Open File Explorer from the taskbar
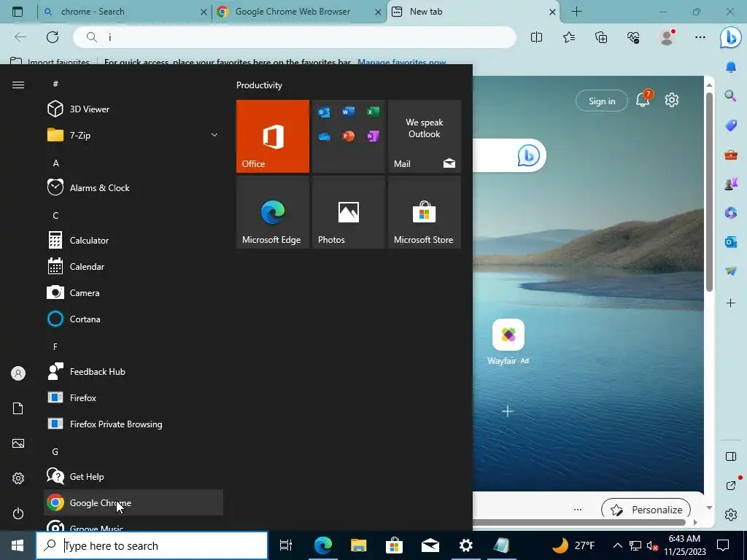This screenshot has width=747, height=560. coord(359,545)
